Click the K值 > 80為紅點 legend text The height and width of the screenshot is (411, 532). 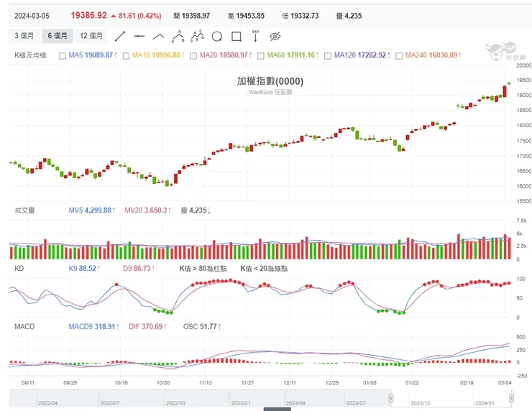203,269
